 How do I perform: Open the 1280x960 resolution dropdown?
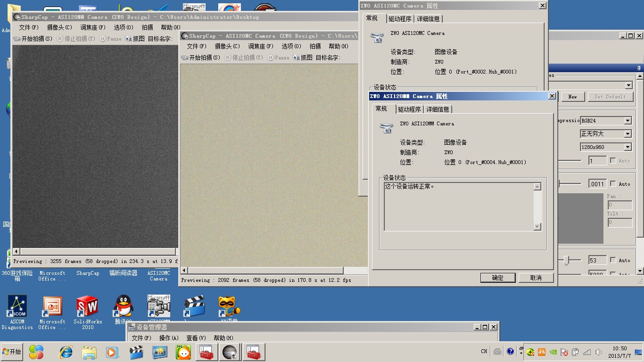pos(606,147)
